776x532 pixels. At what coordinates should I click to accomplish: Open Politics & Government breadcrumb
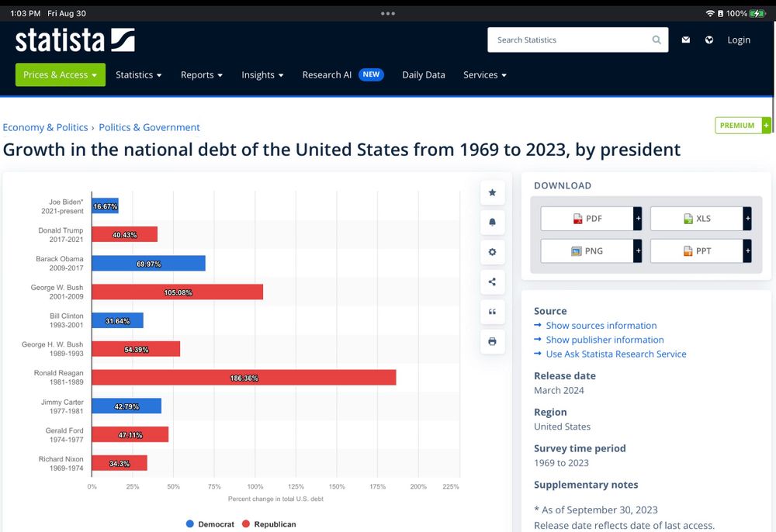point(150,127)
